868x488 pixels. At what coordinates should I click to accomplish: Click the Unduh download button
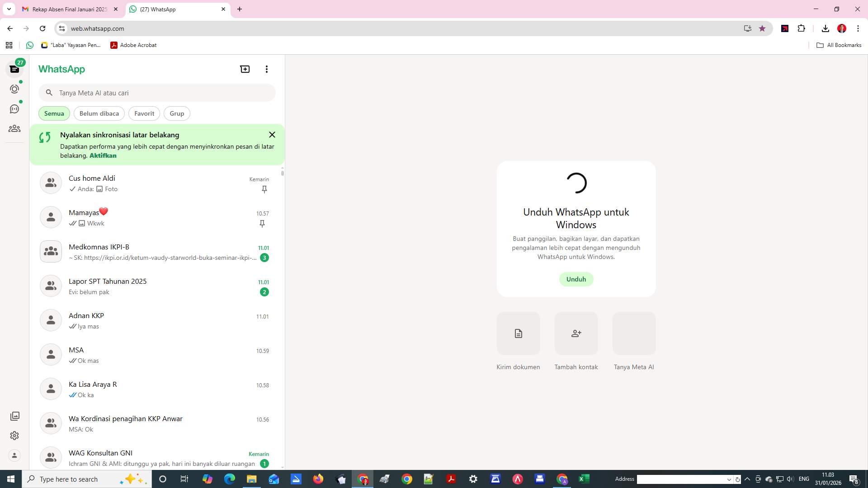(x=576, y=279)
